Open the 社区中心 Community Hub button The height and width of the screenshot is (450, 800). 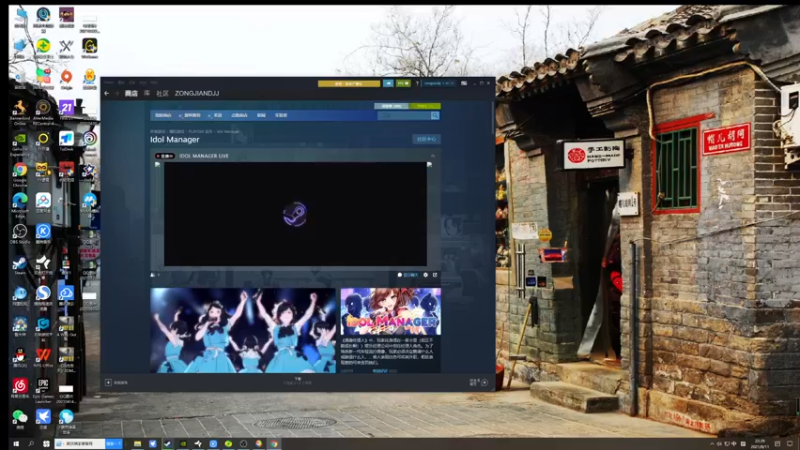coord(426,139)
